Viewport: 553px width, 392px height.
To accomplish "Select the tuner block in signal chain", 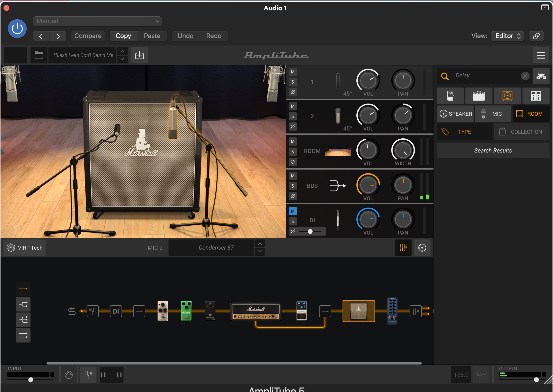I will tap(93, 311).
